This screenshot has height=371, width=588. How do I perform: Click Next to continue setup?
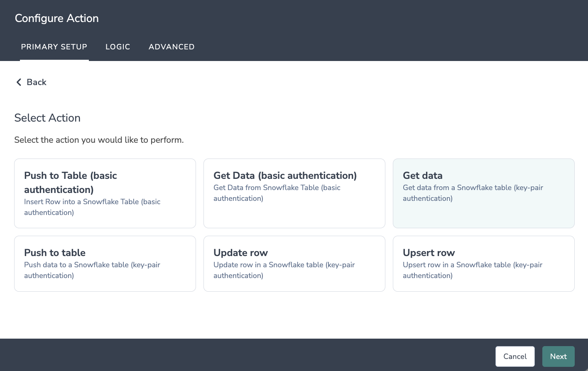[x=558, y=356]
